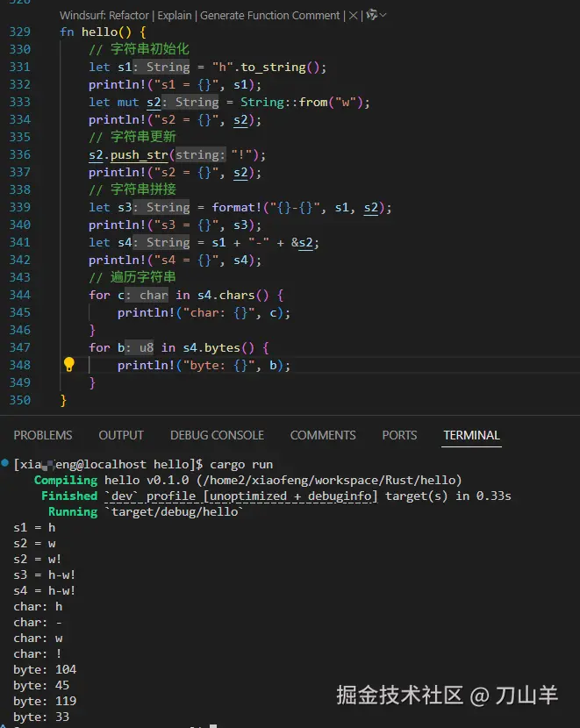Click terminal output s3 = h-w!
The width and height of the screenshot is (580, 728).
click(44, 575)
